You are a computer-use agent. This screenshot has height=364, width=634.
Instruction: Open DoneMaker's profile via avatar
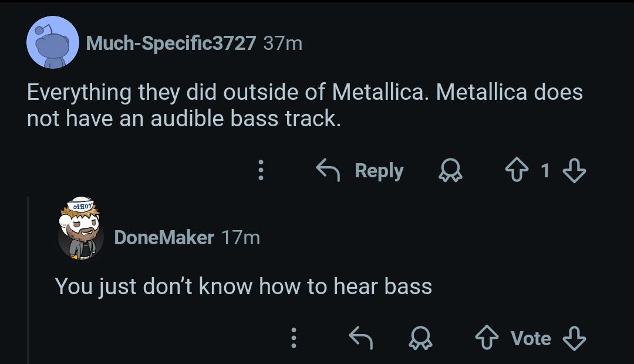pos(81,231)
